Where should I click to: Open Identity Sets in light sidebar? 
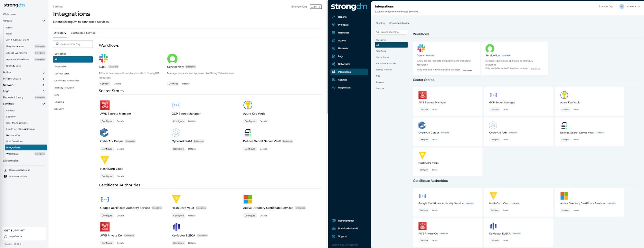(x=14, y=66)
